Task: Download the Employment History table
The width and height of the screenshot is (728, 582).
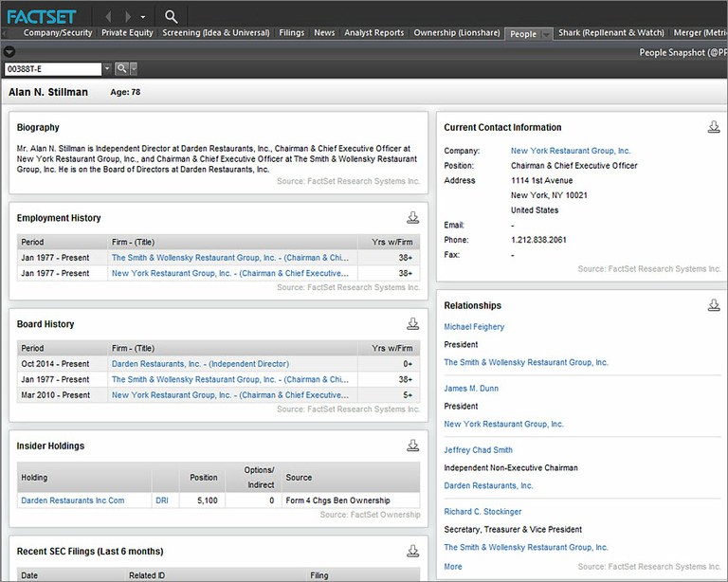Action: point(412,218)
